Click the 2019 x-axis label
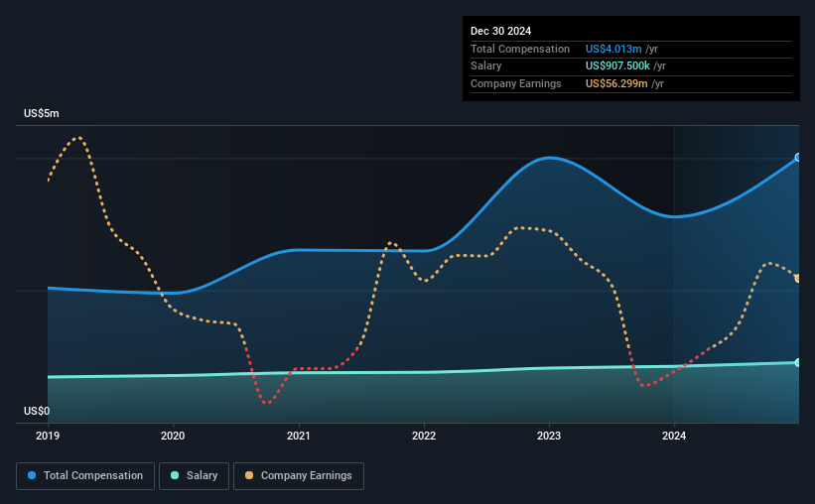The image size is (815, 504). click(x=48, y=436)
